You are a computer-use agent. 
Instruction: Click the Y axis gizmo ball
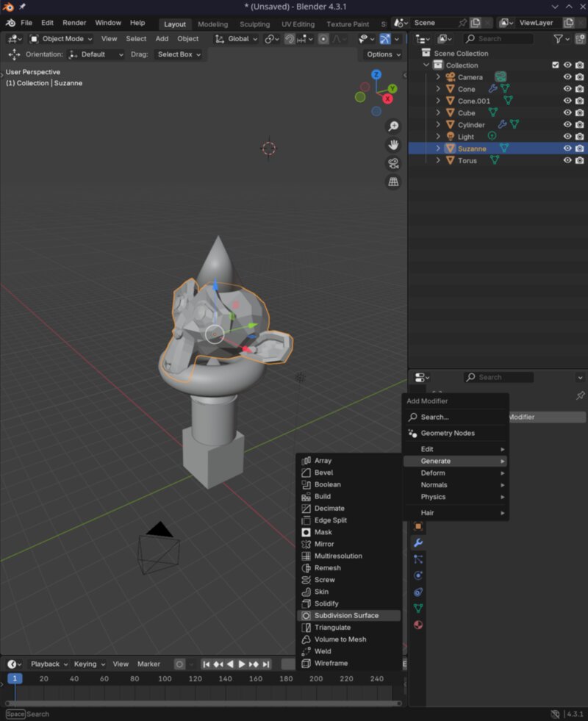tap(392, 88)
